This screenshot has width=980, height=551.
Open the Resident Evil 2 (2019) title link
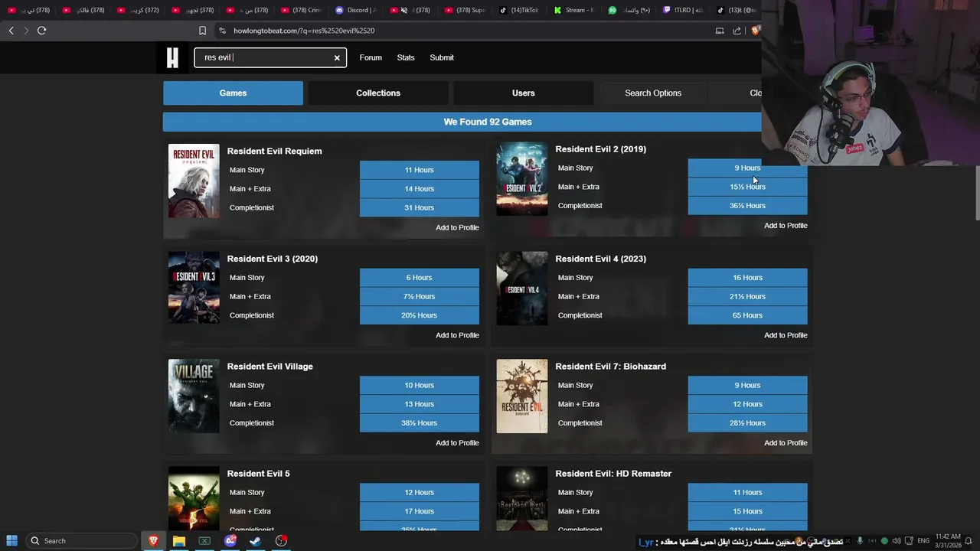[600, 149]
